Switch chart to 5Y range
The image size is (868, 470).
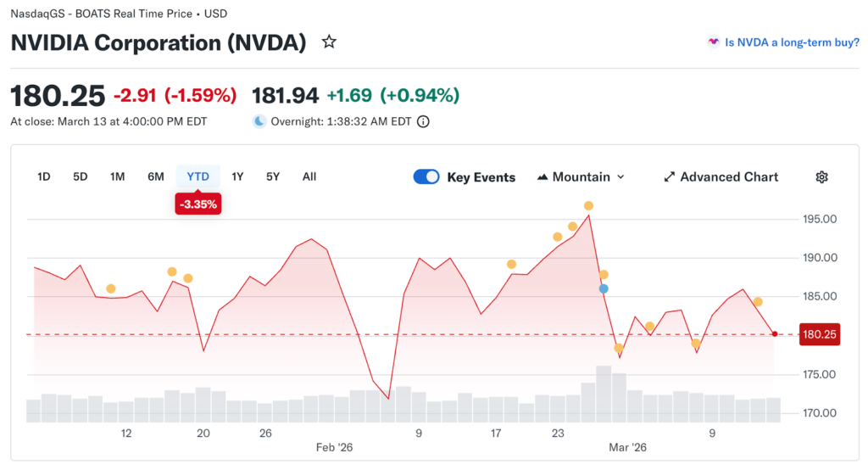coord(273,176)
